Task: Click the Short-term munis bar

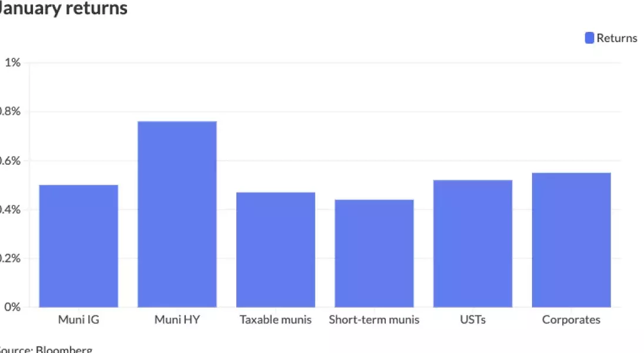Action: pyautogui.click(x=374, y=253)
